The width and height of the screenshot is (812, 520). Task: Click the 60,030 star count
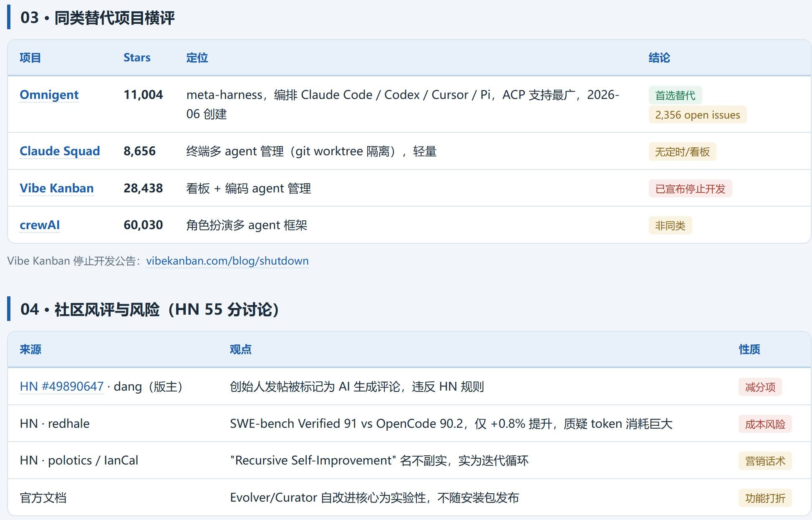tap(143, 225)
